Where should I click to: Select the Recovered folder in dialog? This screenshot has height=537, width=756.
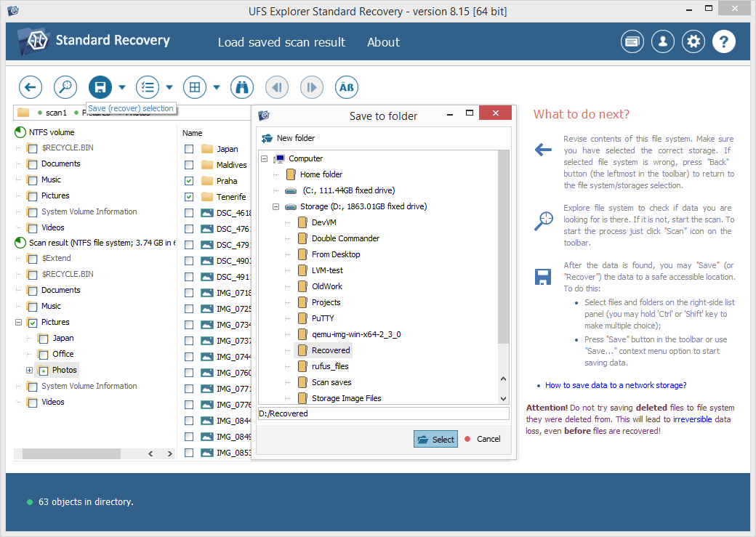(330, 350)
